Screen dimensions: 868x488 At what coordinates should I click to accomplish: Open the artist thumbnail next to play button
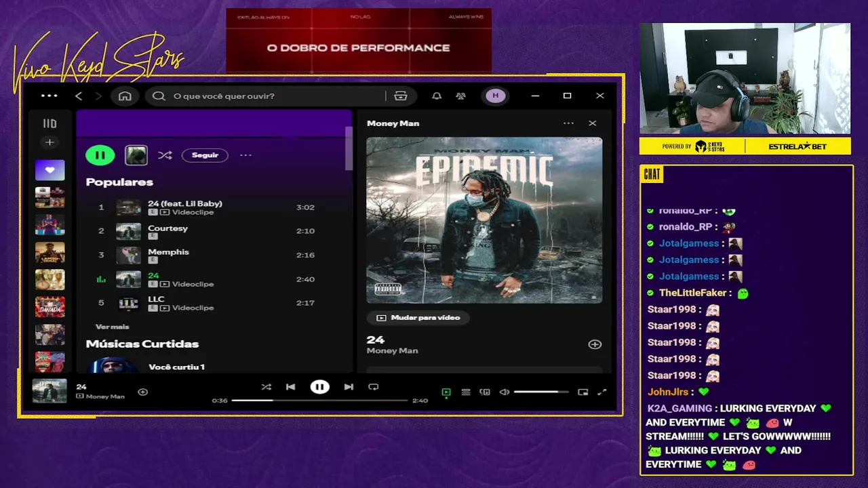point(136,155)
